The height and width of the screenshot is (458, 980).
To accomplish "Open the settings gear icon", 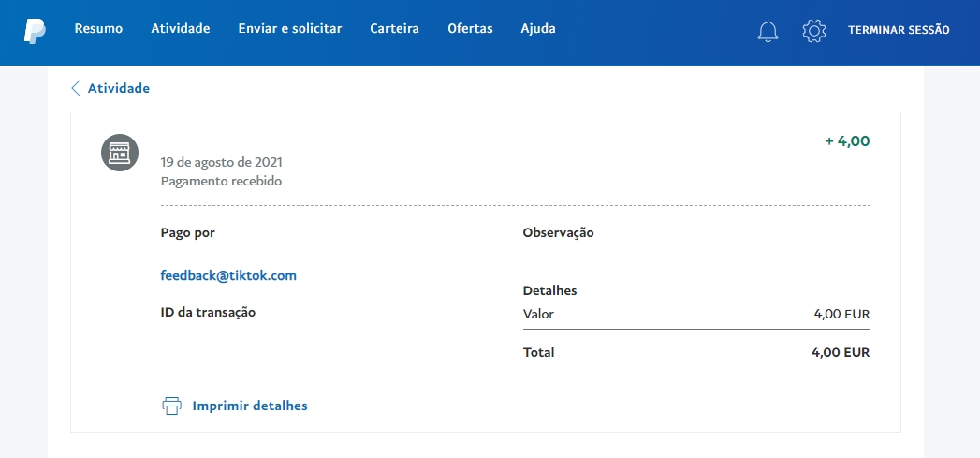I will click(814, 31).
